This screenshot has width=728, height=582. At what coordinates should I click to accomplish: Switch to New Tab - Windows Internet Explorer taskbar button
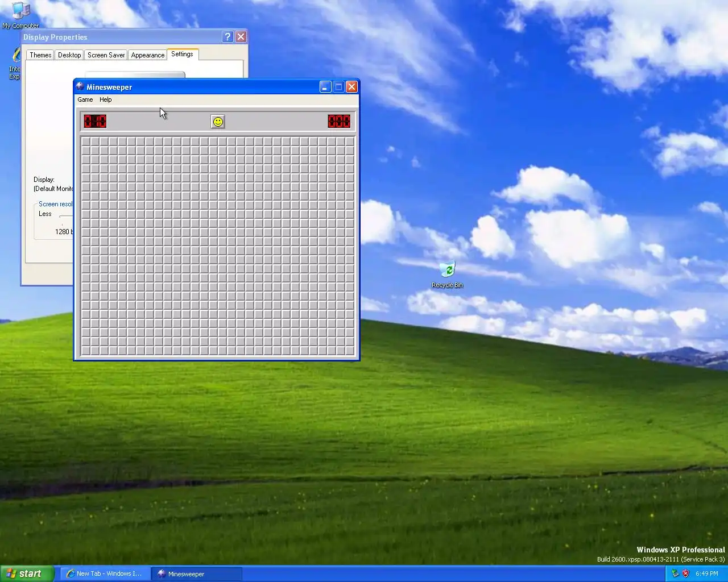point(105,573)
